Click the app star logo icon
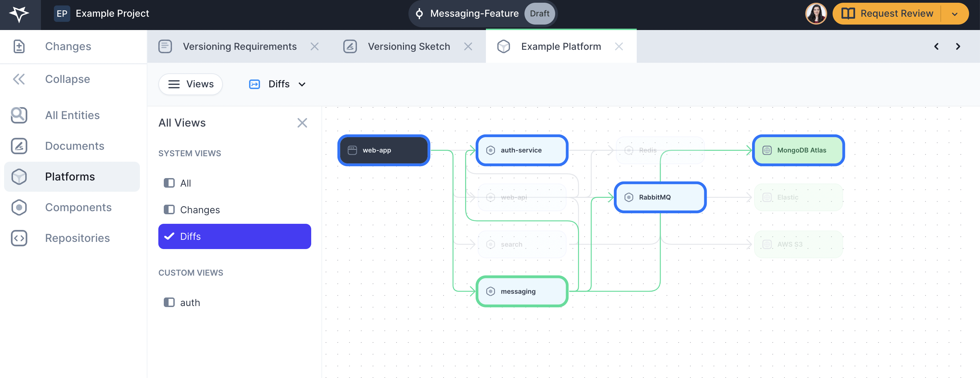Image resolution: width=980 pixels, height=378 pixels. 19,14
